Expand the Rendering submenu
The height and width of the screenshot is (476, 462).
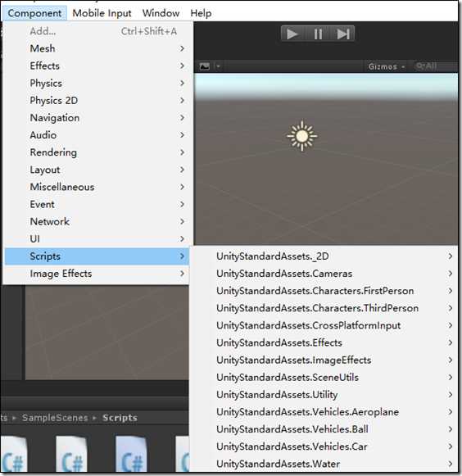97,152
